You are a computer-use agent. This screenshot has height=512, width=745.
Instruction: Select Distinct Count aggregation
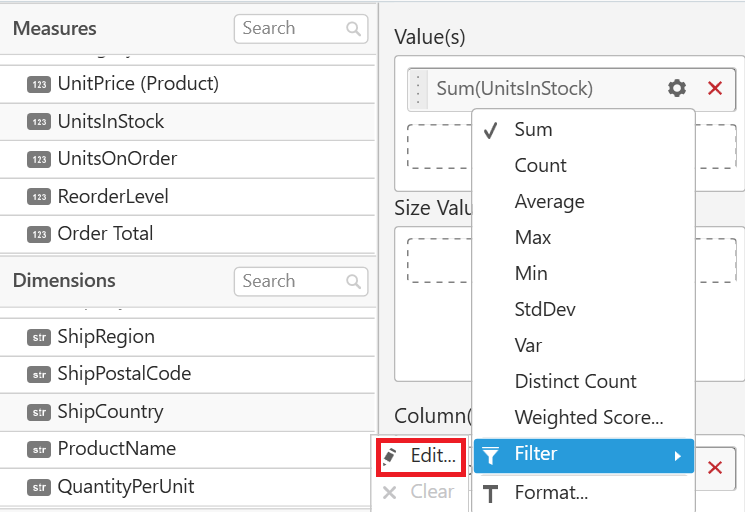point(575,382)
